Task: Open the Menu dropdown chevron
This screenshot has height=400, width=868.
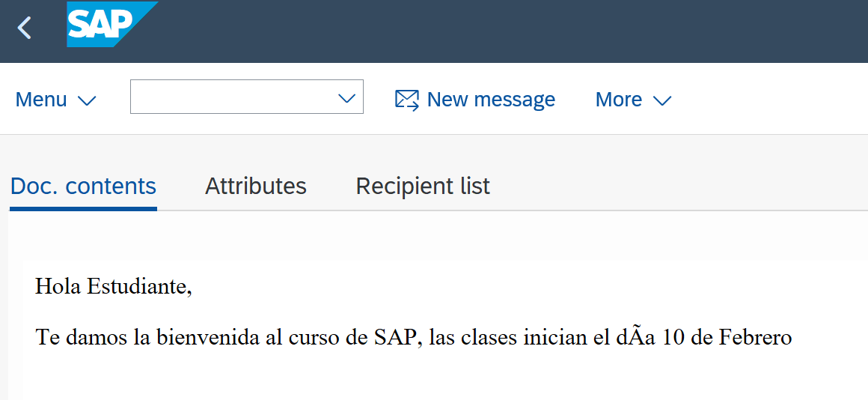Action: point(87,100)
